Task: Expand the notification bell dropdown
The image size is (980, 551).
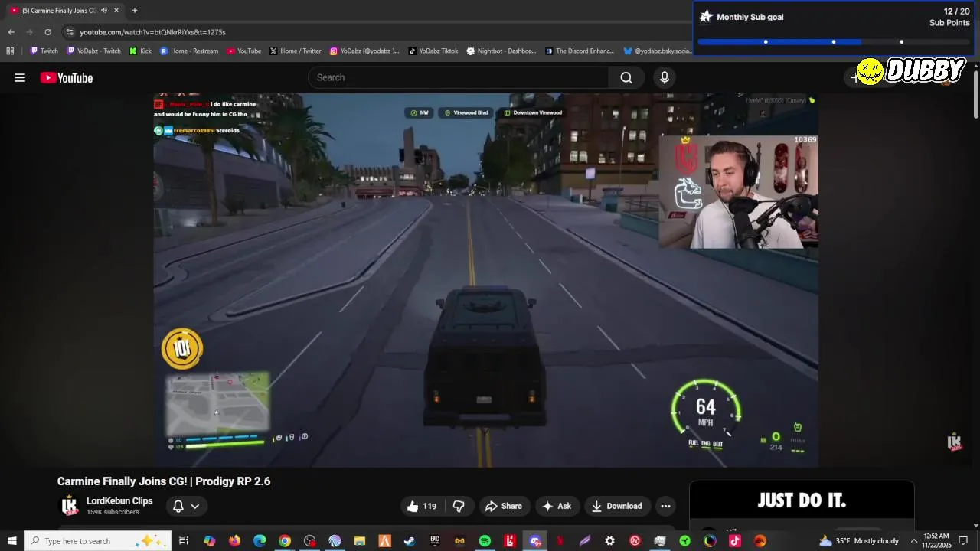Action: click(186, 506)
